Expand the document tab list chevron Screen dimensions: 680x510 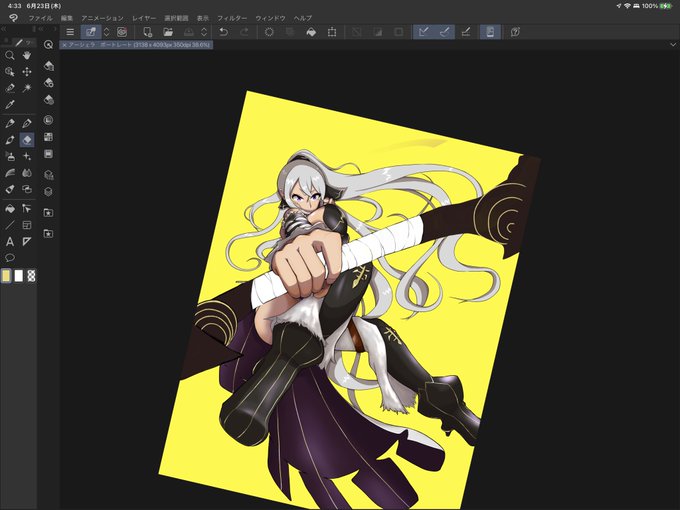point(673,44)
